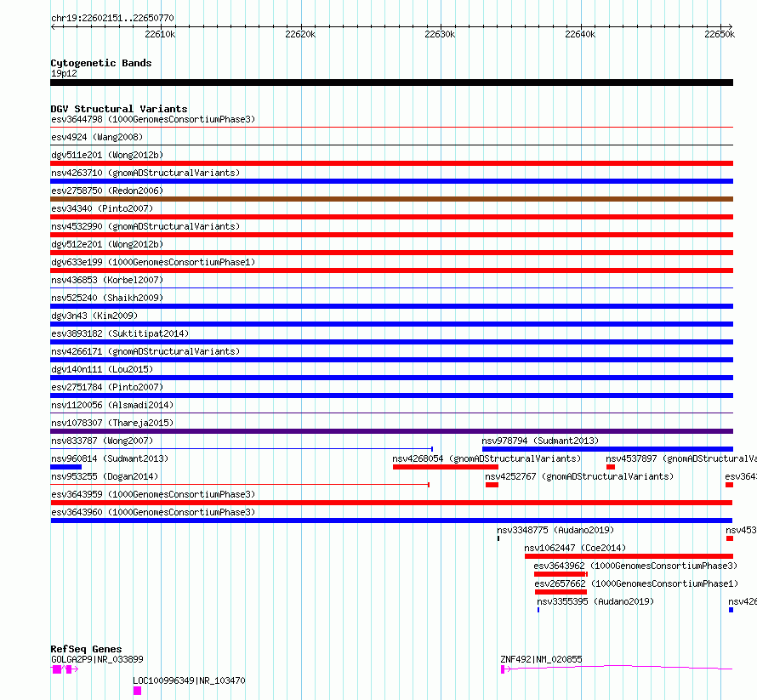Click the right arrow of the ruler
The height and width of the screenshot is (700, 757).
coord(731,26)
